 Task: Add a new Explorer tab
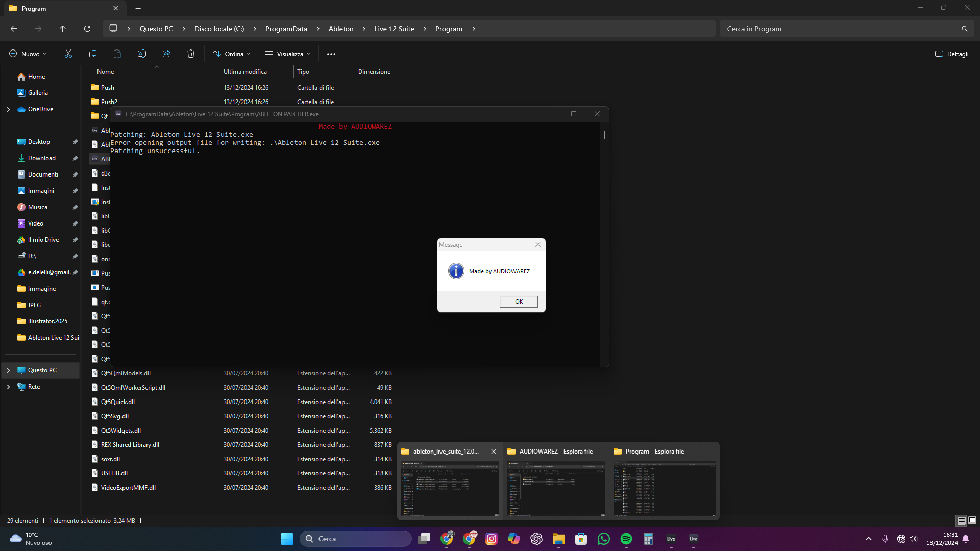pyautogui.click(x=138, y=8)
